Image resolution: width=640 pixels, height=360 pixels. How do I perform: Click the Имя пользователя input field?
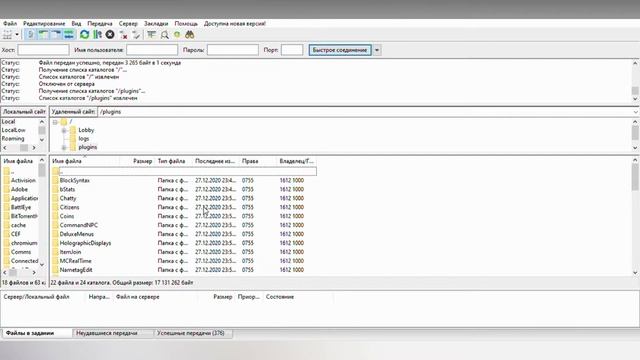coord(152,50)
